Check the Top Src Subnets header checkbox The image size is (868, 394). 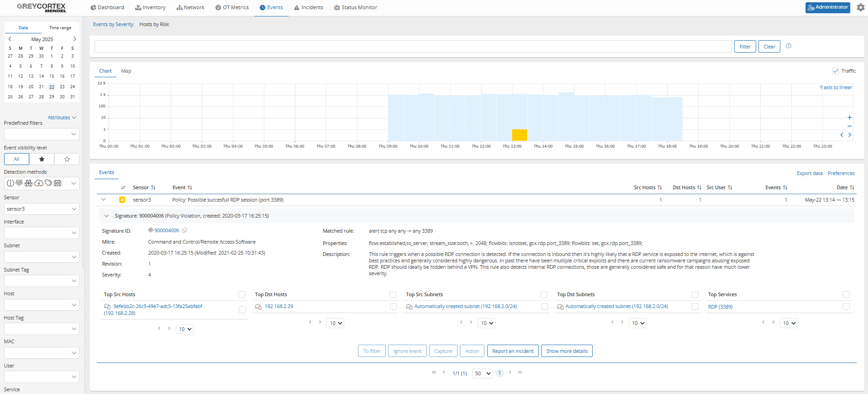point(544,295)
